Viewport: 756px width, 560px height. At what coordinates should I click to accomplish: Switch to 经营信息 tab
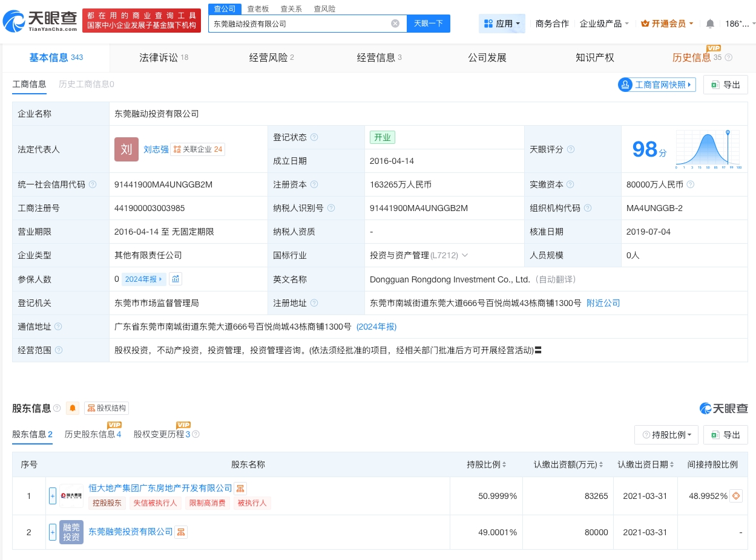(379, 57)
